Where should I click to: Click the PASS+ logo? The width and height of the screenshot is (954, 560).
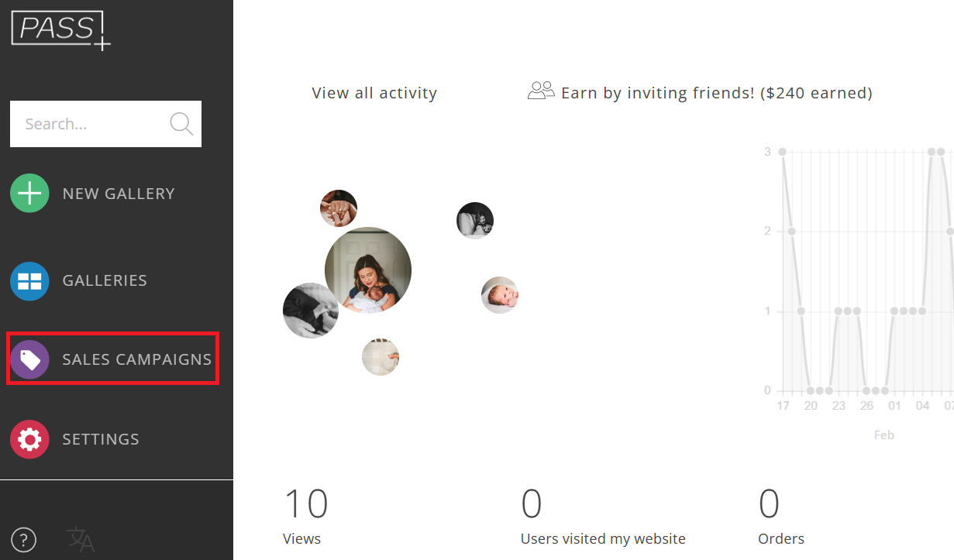[61, 30]
